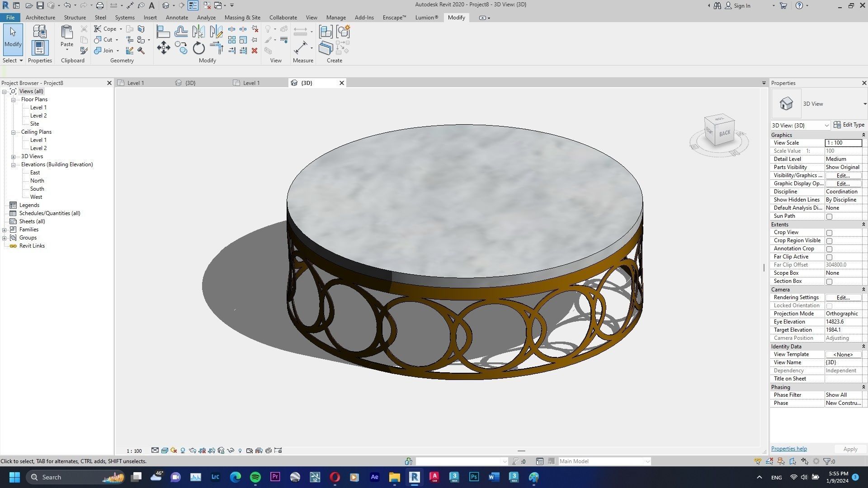Enable the Sun Path checkbox
Image resolution: width=868 pixels, height=488 pixels.
(x=829, y=216)
